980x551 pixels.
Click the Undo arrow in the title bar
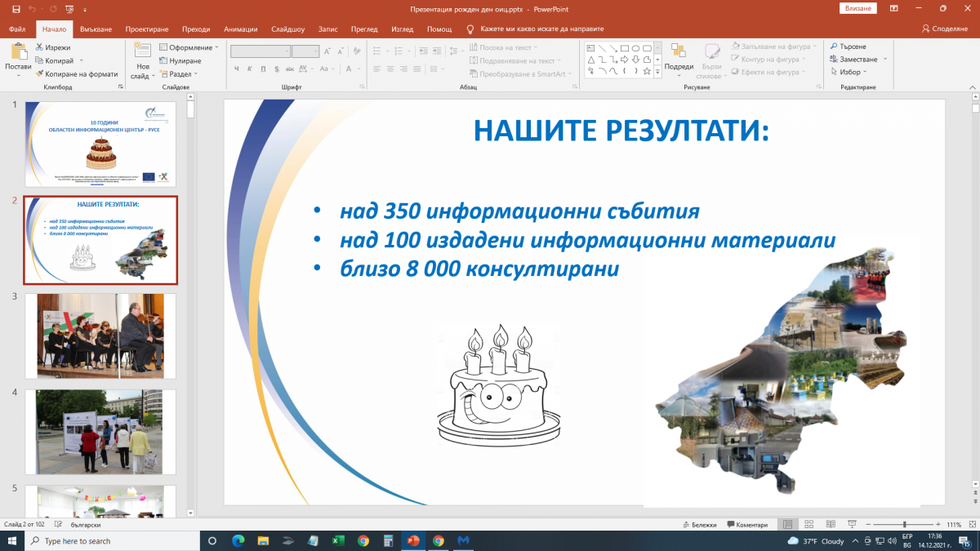[33, 8]
